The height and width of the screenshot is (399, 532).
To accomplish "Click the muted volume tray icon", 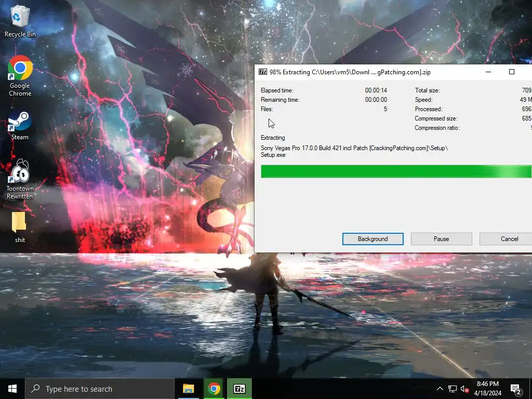I will (x=464, y=389).
